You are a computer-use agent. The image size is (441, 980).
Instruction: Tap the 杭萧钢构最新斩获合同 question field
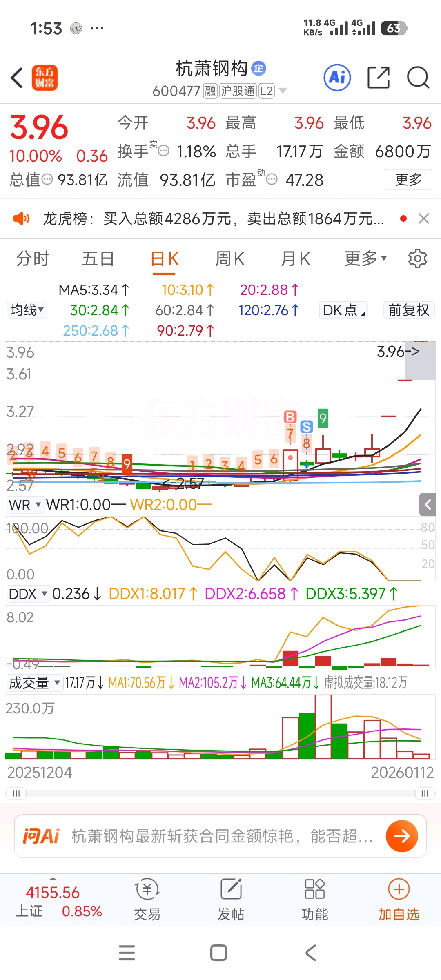(222, 836)
